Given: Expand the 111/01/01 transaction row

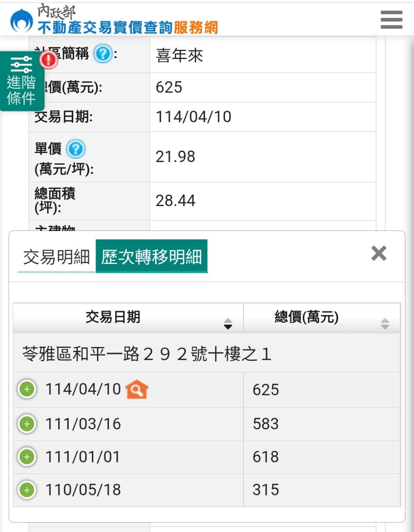Looking at the screenshot, I should 27,457.
